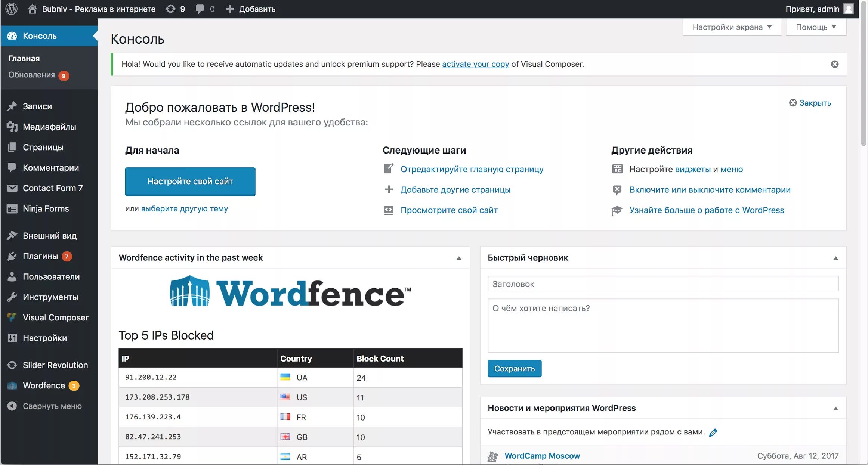This screenshot has width=868, height=465.
Task: Click IP address 173.208.253.178
Action: point(157,397)
